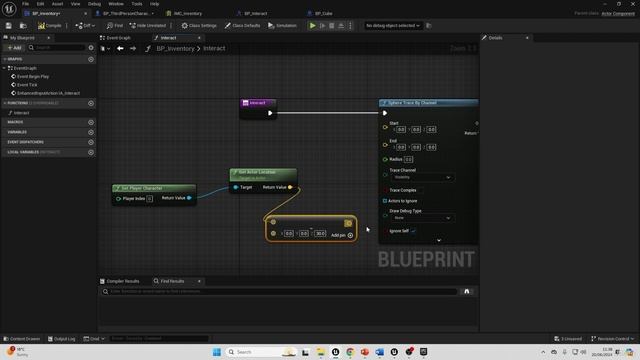Click the eject playback icon
Viewport: 640px width, 360px height.
pos(341,25)
